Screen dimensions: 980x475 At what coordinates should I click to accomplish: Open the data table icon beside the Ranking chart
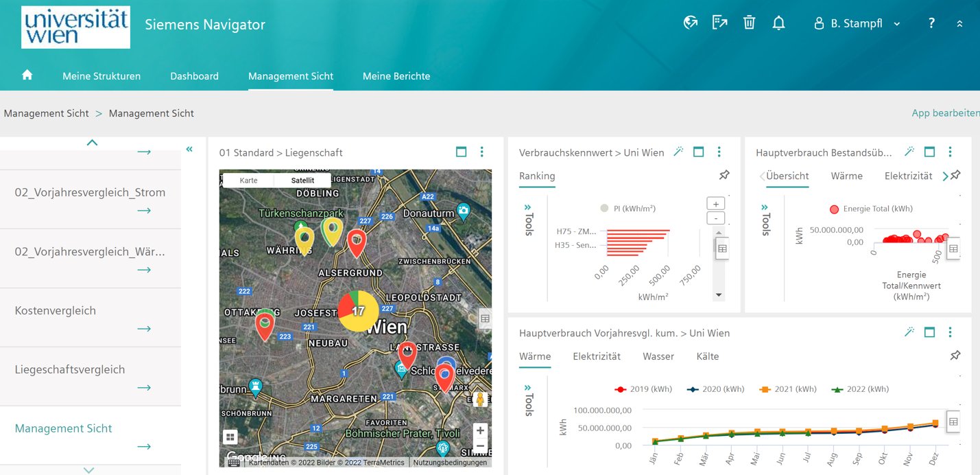point(722,248)
